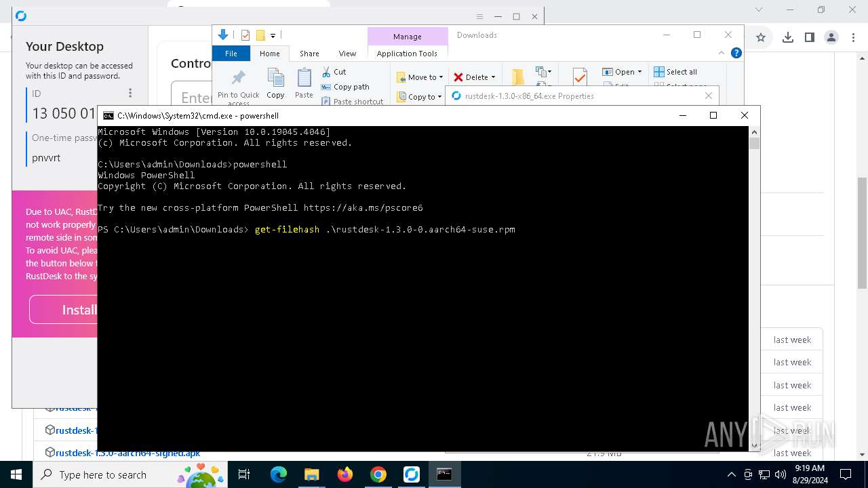Screen dimensions: 868x488
Task: Open the Delete dropdown in Explorer
Action: 474,77
